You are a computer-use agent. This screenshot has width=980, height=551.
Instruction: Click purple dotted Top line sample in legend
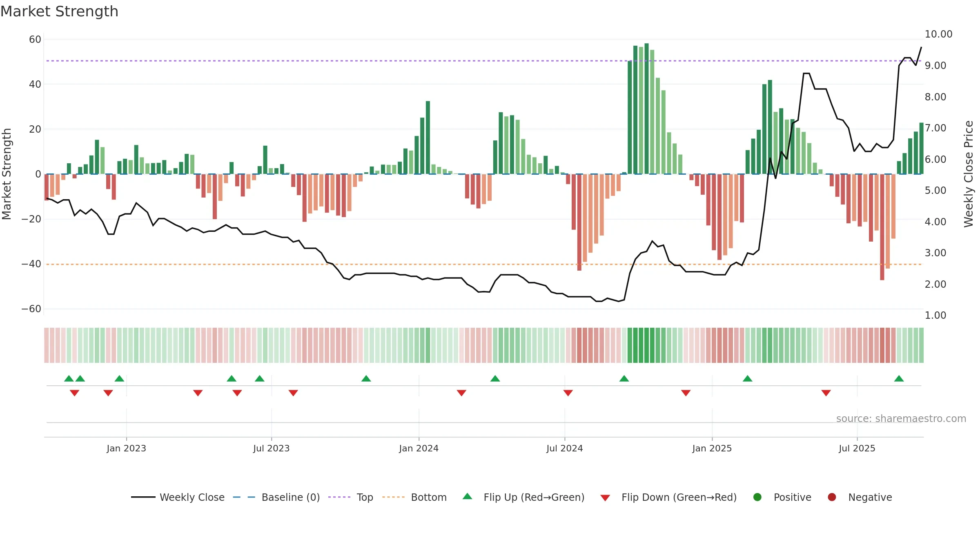coord(339,497)
